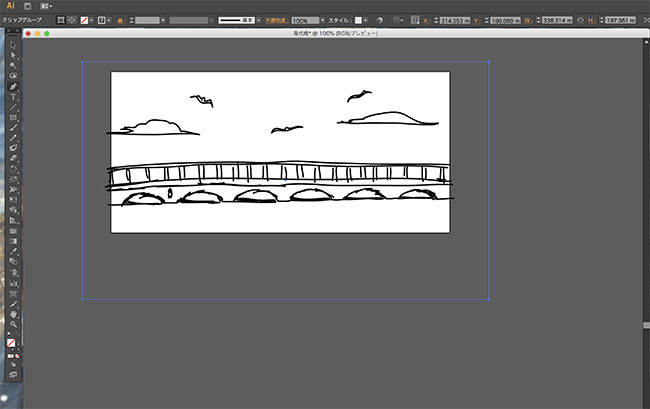Select the Width tool
Viewport: 650px width, 409px height.
pos(13,189)
